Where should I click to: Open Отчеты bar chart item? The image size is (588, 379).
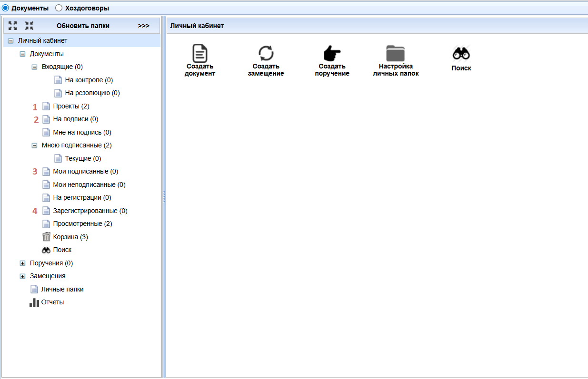[47, 302]
